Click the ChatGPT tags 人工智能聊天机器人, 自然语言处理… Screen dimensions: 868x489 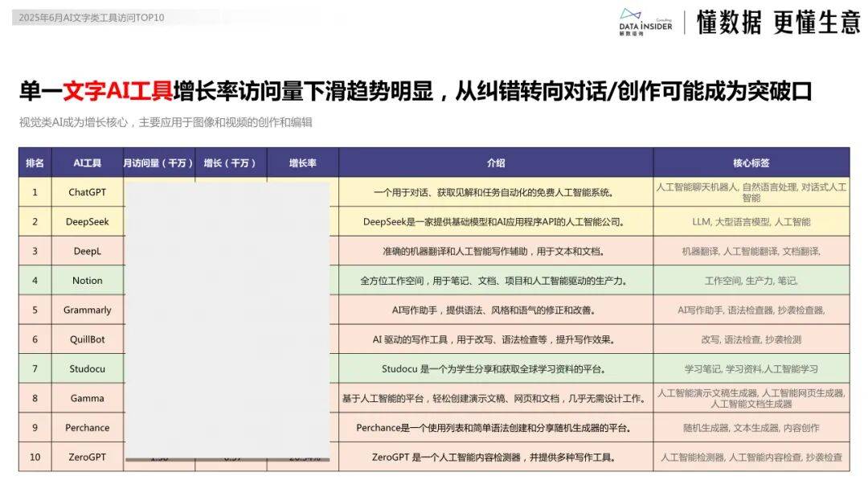tap(751, 192)
